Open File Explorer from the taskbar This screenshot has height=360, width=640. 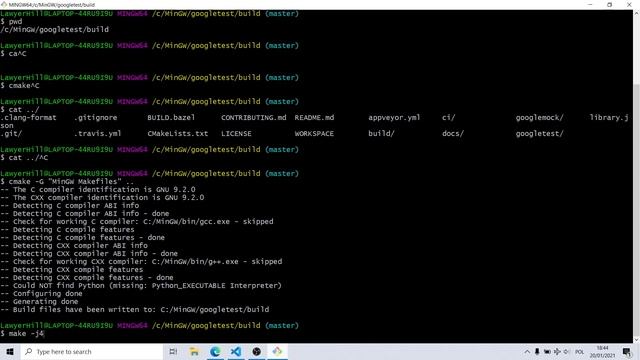[x=194, y=351]
